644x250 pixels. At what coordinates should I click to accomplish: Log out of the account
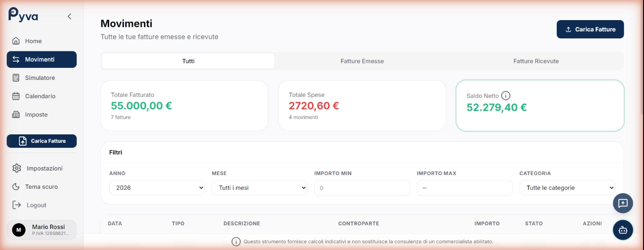36,205
